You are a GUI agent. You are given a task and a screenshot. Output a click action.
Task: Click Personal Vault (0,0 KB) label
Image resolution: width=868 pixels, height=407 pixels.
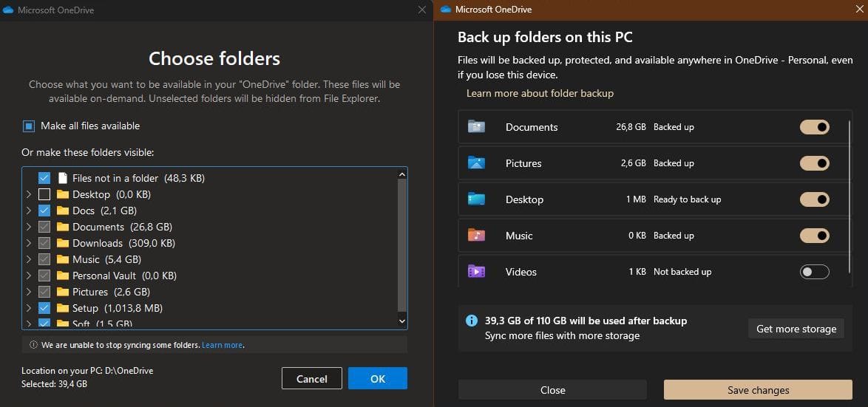point(124,276)
